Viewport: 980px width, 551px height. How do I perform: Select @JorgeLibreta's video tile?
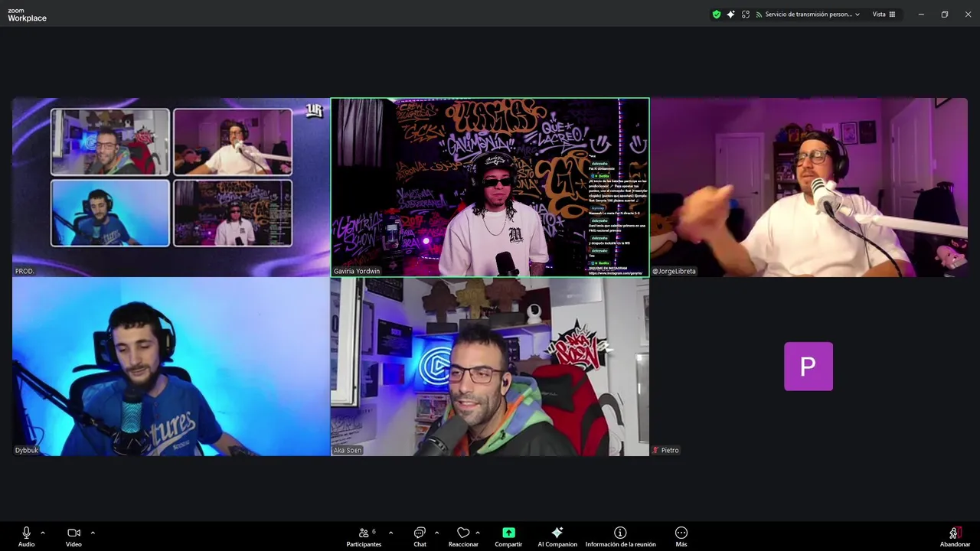click(808, 187)
